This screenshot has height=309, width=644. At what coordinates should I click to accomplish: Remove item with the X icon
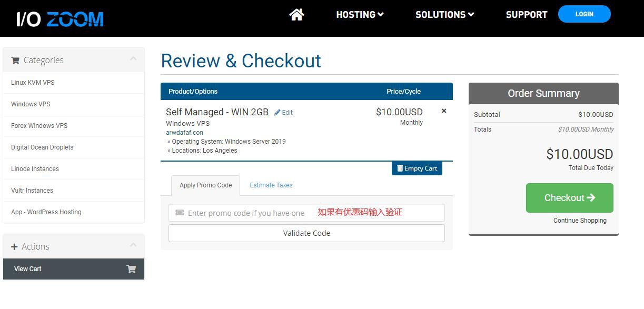(x=444, y=111)
